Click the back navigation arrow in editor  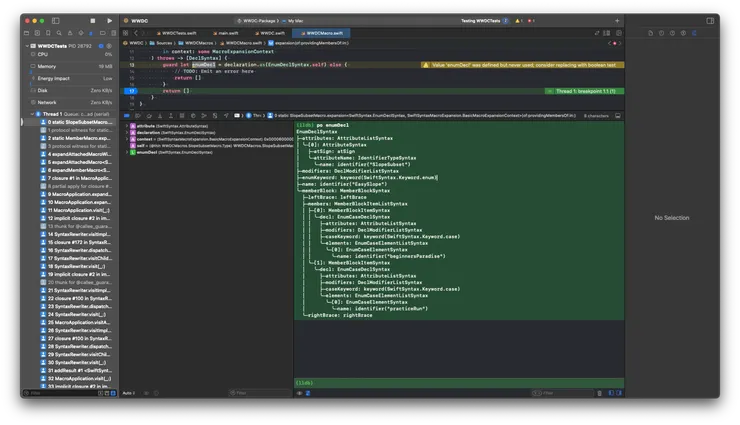138,32
